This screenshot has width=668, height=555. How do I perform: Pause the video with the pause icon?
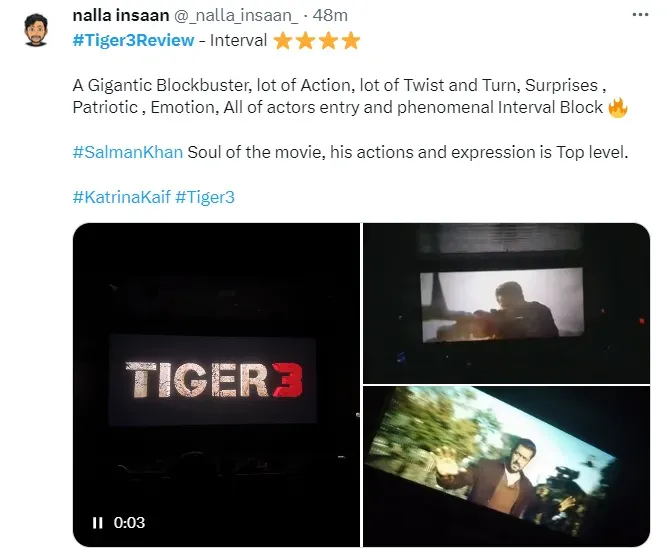pyautogui.click(x=98, y=523)
